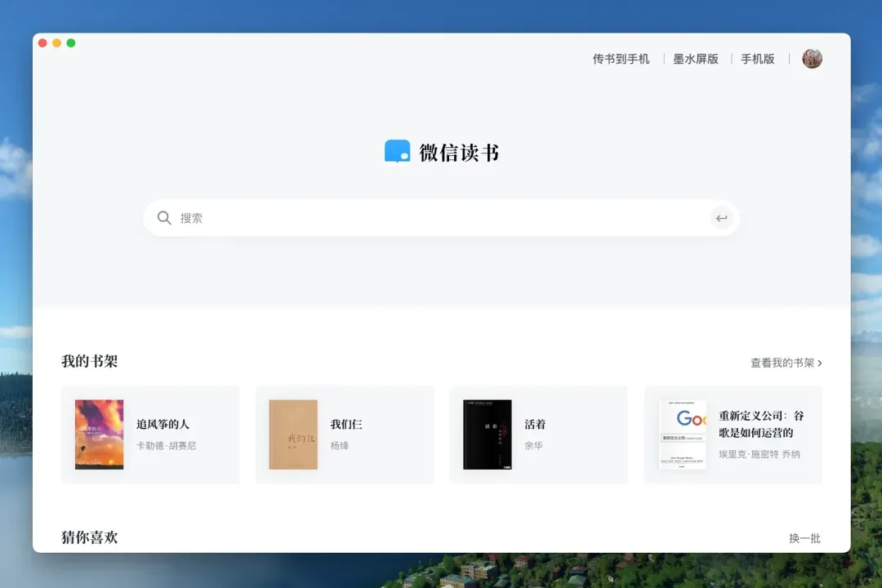Open 传书到手机 link
Viewport: 882px width, 588px height.
(x=621, y=59)
